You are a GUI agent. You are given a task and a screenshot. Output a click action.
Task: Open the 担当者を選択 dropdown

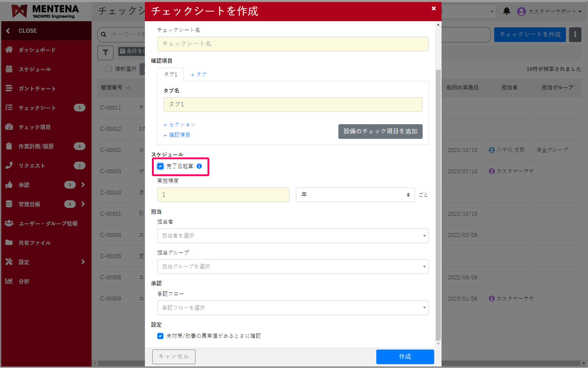coord(292,236)
